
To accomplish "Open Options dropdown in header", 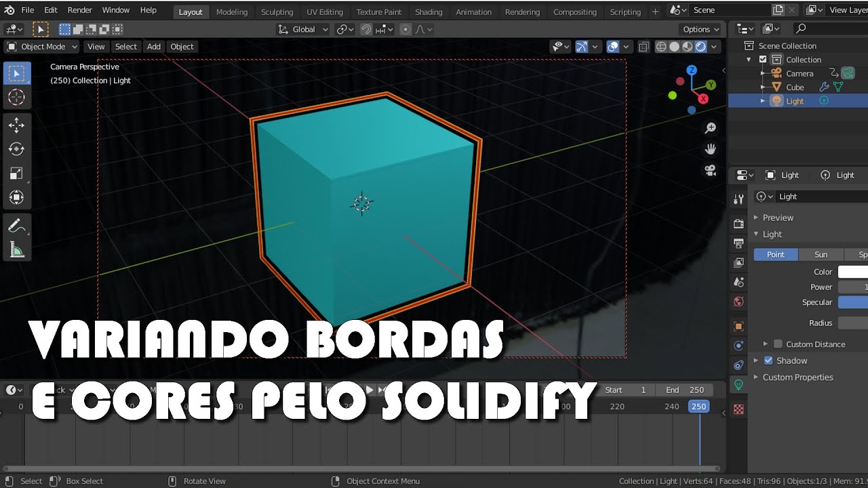I will click(x=701, y=29).
